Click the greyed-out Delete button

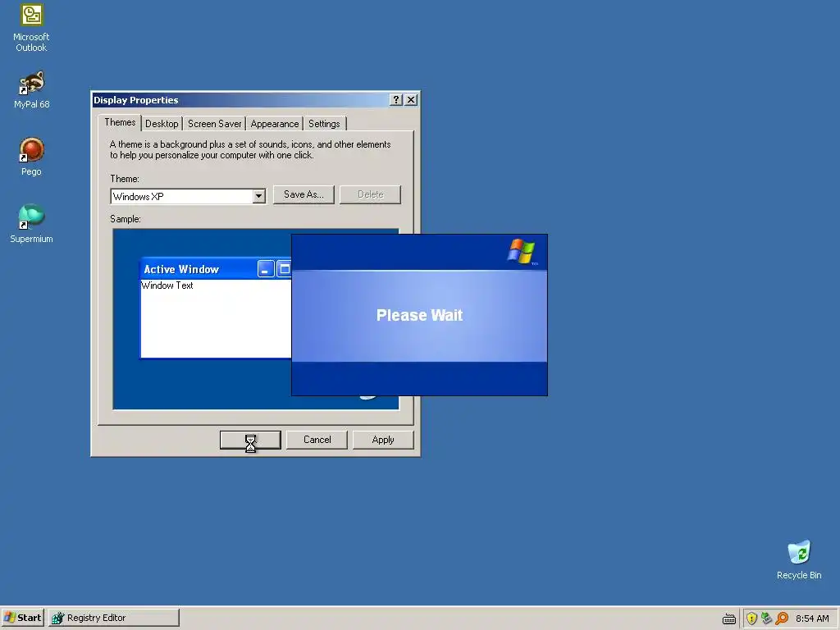(x=370, y=194)
